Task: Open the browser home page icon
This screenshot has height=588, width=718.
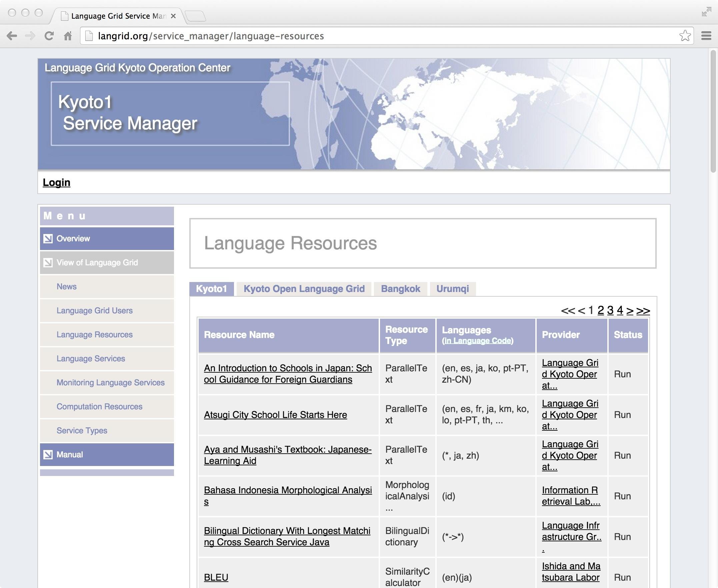Action: click(68, 35)
